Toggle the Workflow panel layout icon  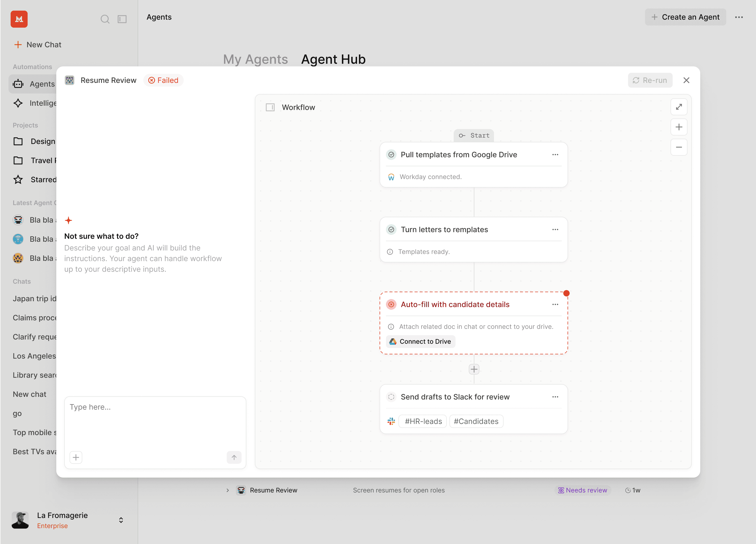click(x=270, y=107)
